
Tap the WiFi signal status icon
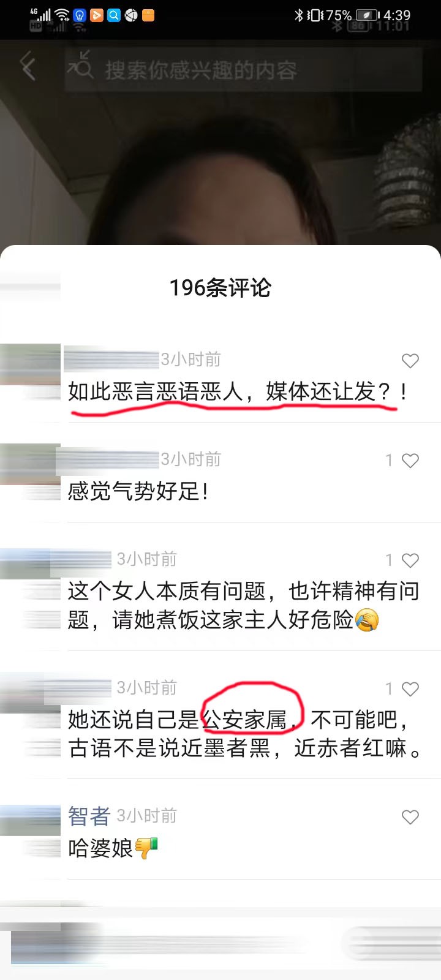pyautogui.click(x=62, y=15)
